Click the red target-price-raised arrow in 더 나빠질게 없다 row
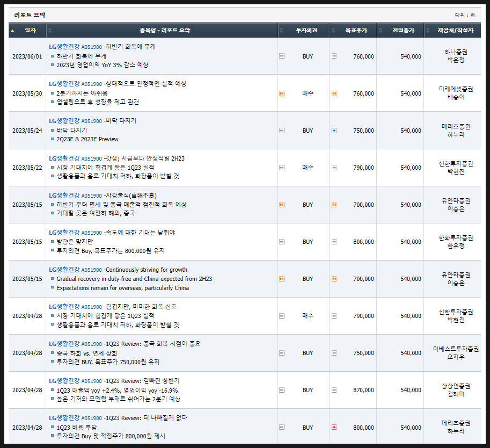 (334, 428)
